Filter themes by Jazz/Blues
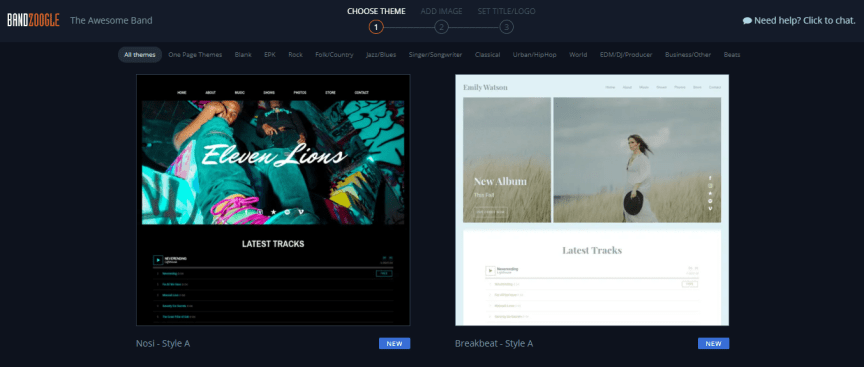Viewport: 864px width, 367px height. pyautogui.click(x=381, y=55)
